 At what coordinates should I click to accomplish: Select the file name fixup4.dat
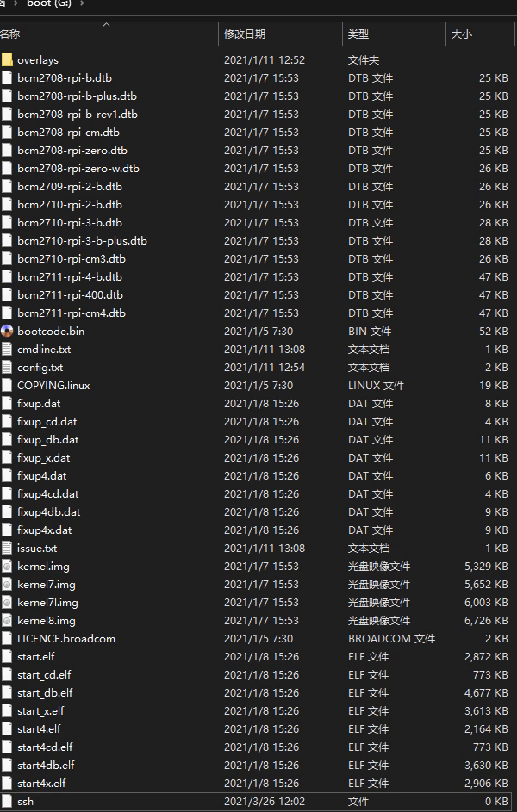click(x=42, y=476)
